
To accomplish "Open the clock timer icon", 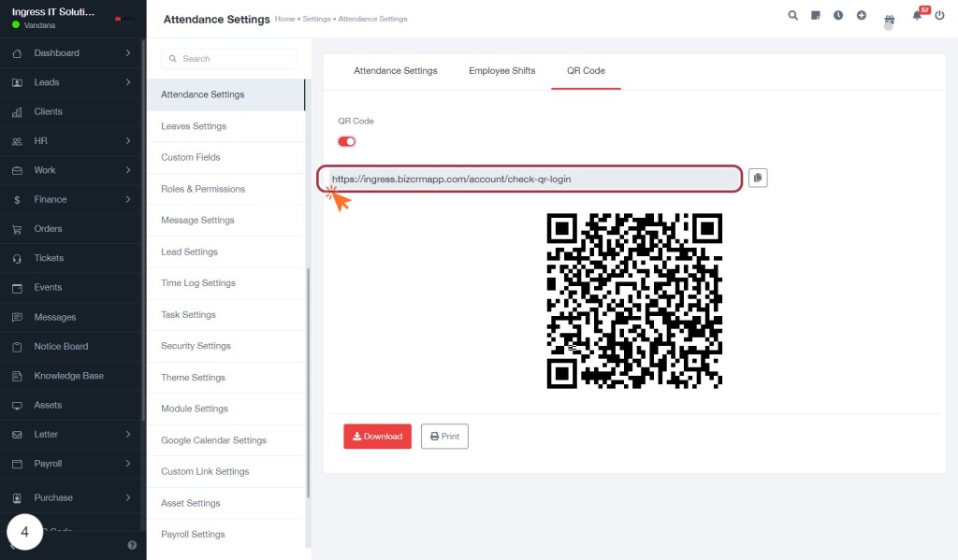I will (x=838, y=15).
